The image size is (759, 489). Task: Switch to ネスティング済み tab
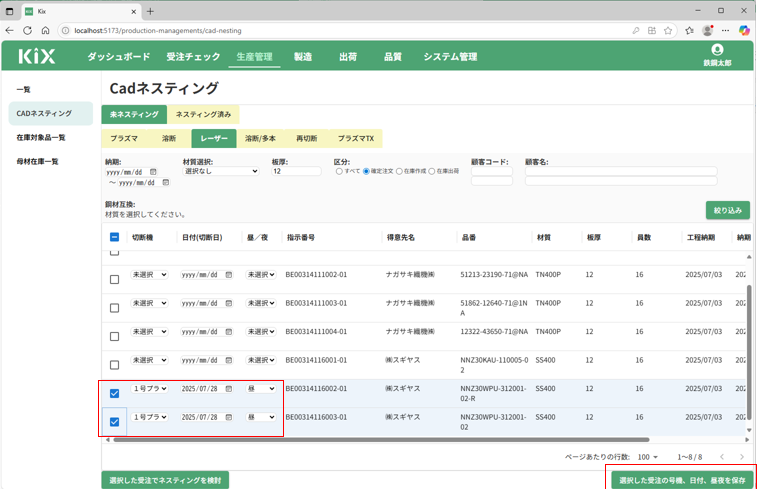[203, 114]
